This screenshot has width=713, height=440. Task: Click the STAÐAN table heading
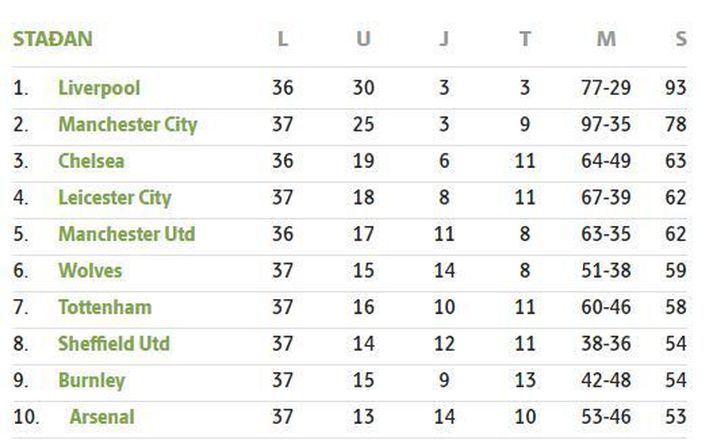(53, 39)
